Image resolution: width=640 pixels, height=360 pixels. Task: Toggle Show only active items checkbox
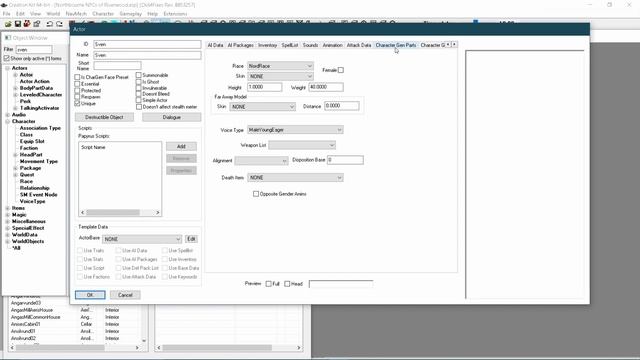(x=7, y=58)
